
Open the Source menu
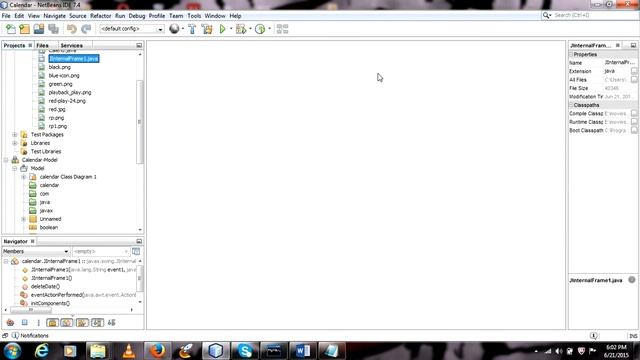[x=78, y=16]
